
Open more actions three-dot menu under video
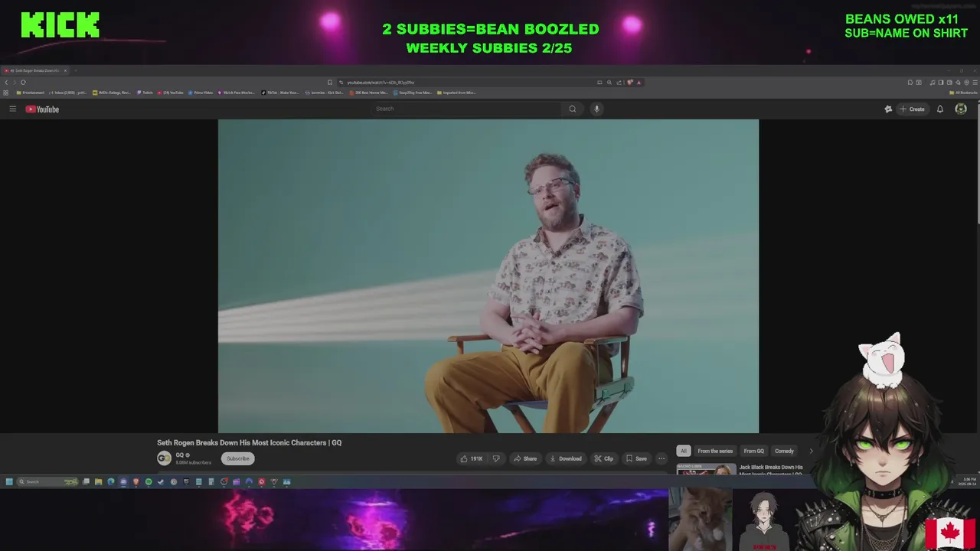pos(661,458)
